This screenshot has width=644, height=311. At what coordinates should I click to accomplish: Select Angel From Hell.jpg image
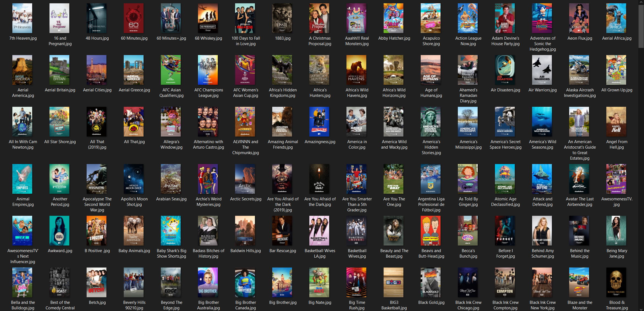(616, 122)
